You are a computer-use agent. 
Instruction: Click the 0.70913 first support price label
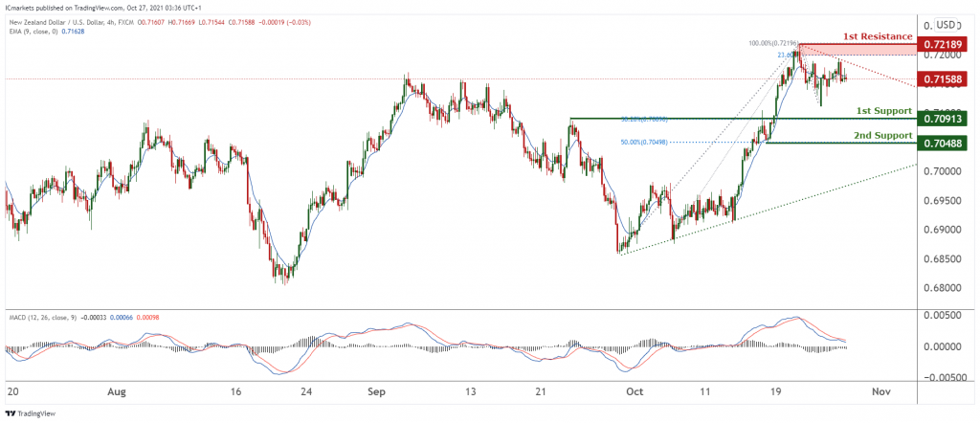943,118
